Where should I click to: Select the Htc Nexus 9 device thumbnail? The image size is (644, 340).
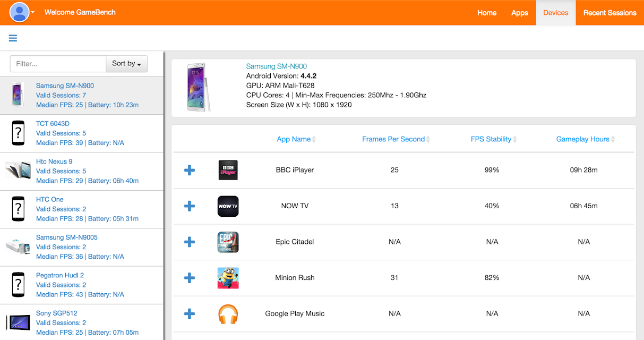pyautogui.click(x=18, y=171)
